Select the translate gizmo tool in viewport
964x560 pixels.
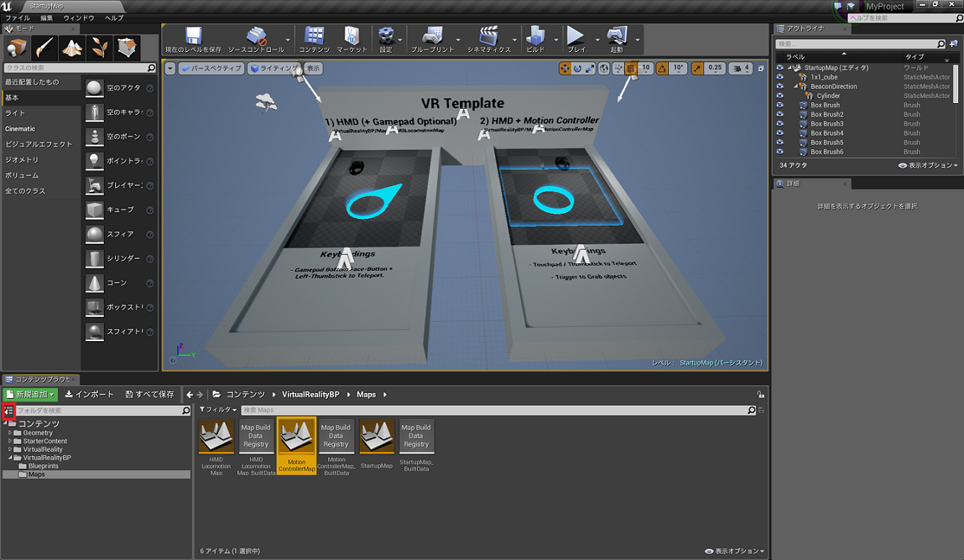564,68
